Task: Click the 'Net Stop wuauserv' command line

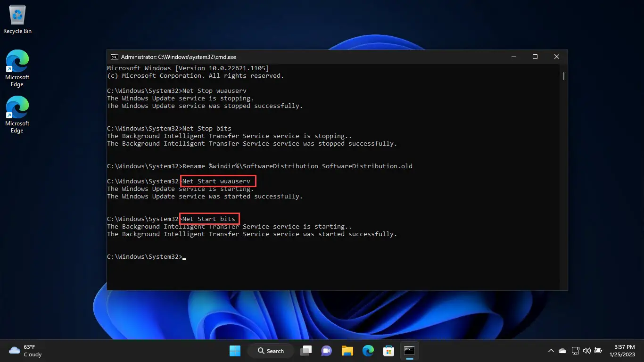Action: click(177, 91)
